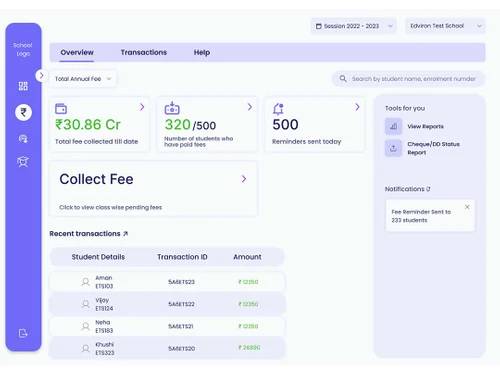Click the avatar icon for Khushi
Viewport: 500px width, 375px height.
[86, 349]
